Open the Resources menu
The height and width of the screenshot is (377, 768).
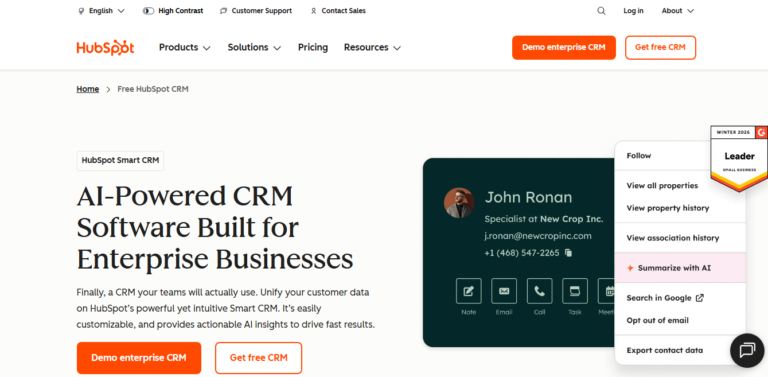click(x=372, y=47)
